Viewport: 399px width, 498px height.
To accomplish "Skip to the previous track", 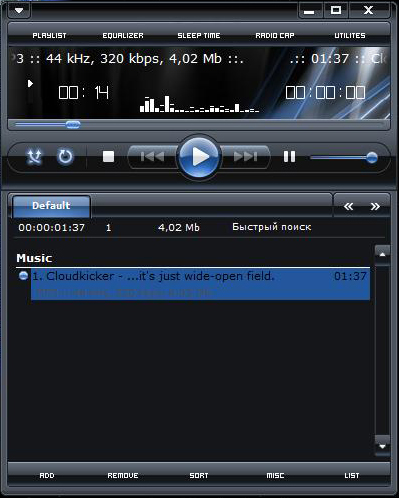I will point(152,156).
